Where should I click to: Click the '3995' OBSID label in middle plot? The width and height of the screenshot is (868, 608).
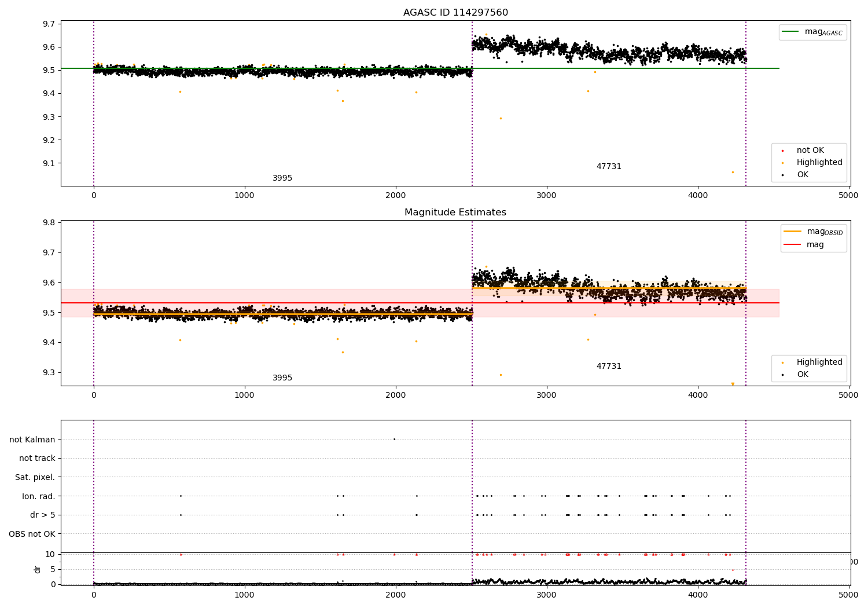pos(282,378)
